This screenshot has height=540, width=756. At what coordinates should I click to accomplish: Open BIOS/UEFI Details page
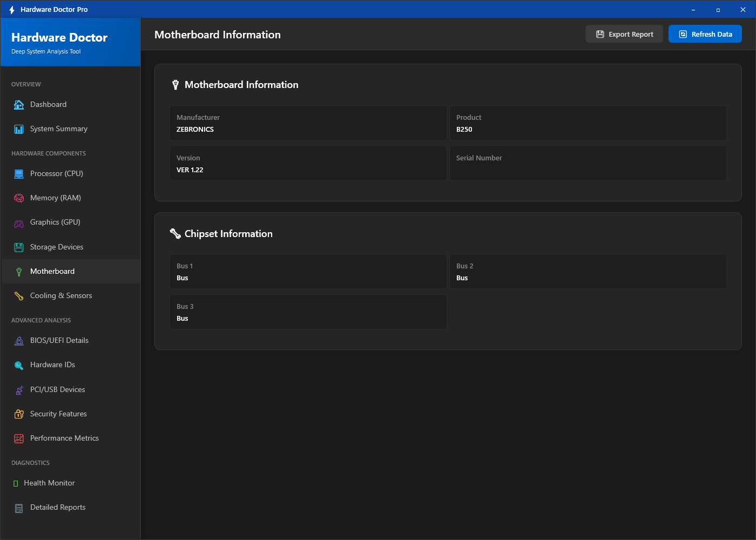(x=71, y=341)
